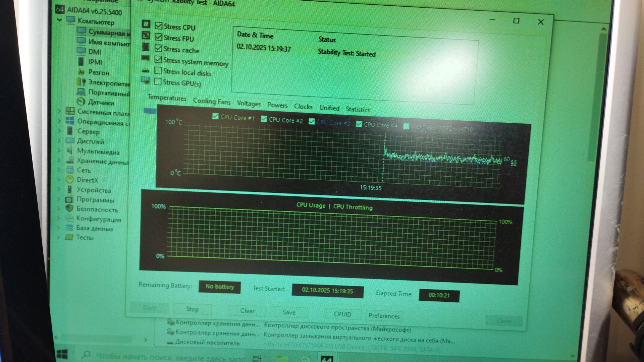
Task: Click the Разгон overclock flame icon
Action: pyautogui.click(x=81, y=72)
